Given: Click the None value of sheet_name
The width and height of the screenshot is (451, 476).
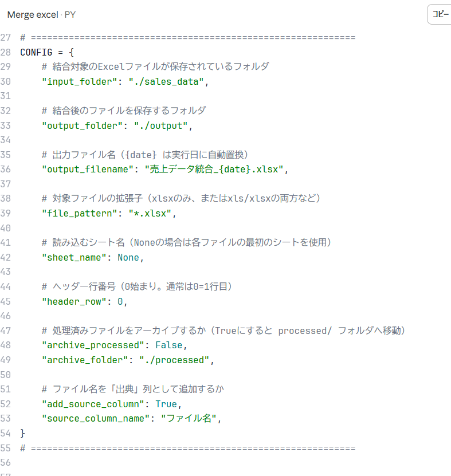Looking at the screenshot, I should 128,257.
